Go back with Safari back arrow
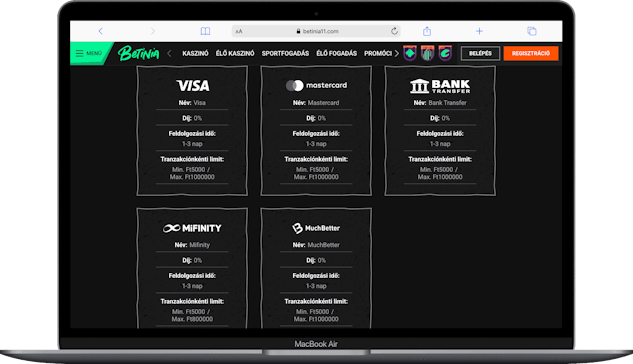The height and width of the screenshot is (364, 633). [101, 31]
